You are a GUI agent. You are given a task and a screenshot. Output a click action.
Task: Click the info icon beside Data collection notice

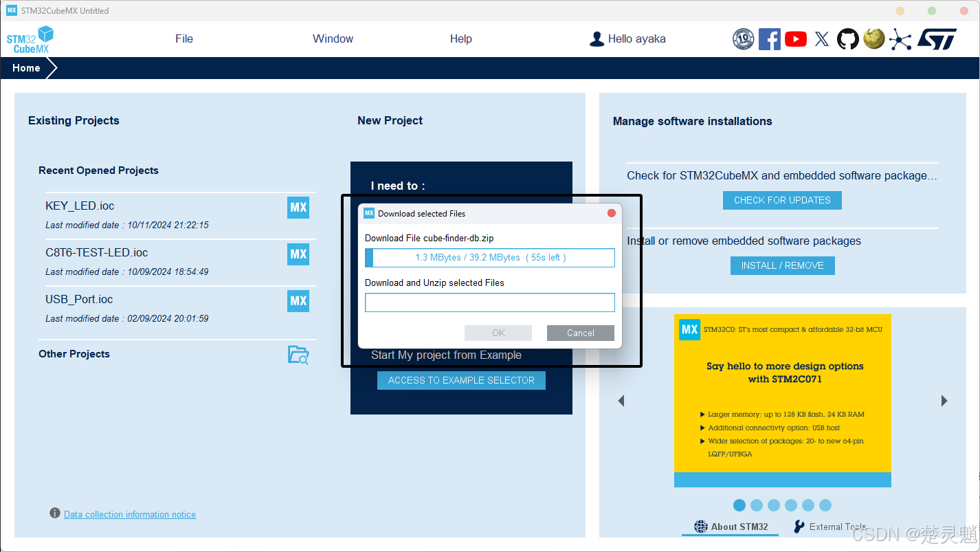(x=55, y=514)
